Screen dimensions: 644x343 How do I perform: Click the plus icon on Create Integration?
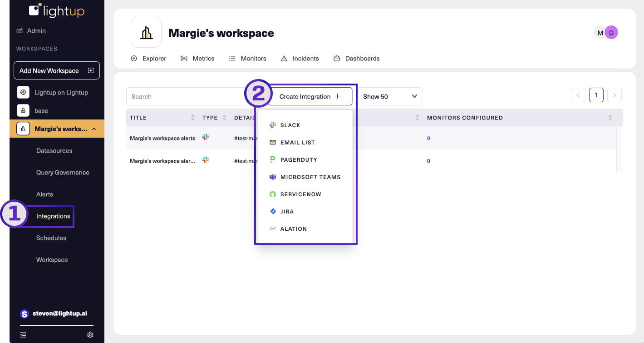coord(337,96)
